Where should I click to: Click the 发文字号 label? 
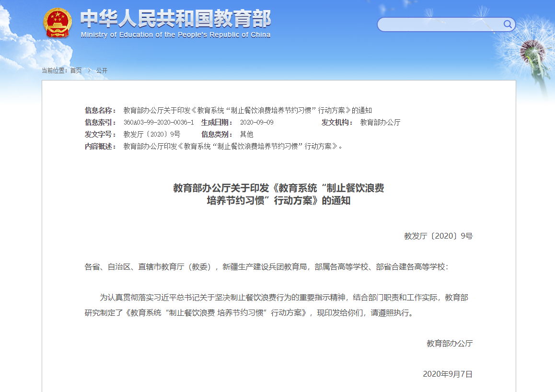click(x=100, y=135)
